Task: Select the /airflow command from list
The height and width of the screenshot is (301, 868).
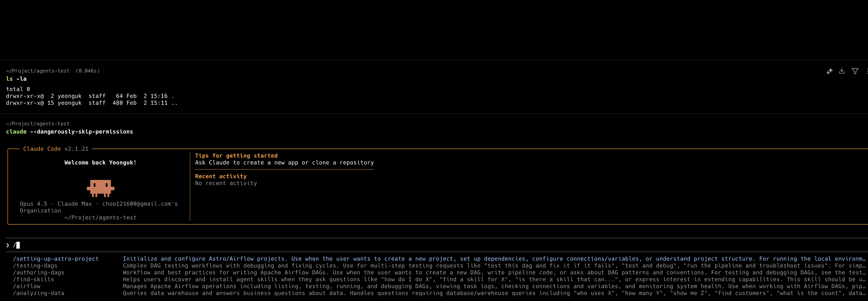Action: [27, 286]
